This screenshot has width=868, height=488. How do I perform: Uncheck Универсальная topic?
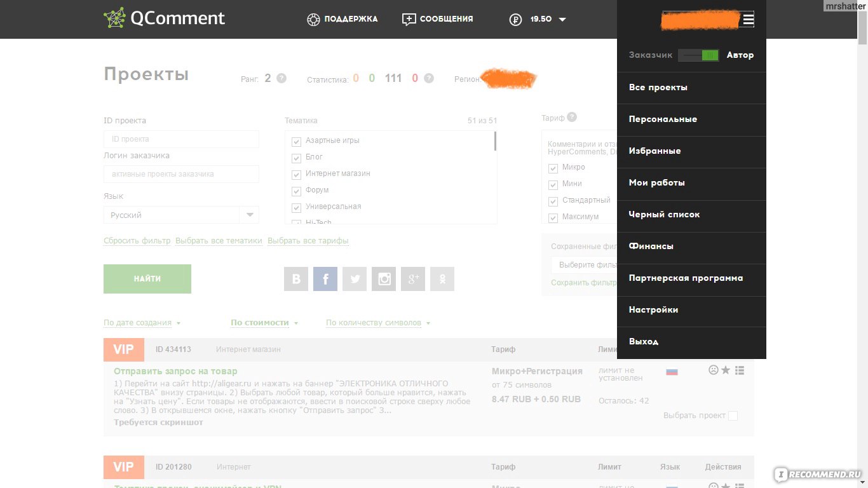point(296,207)
